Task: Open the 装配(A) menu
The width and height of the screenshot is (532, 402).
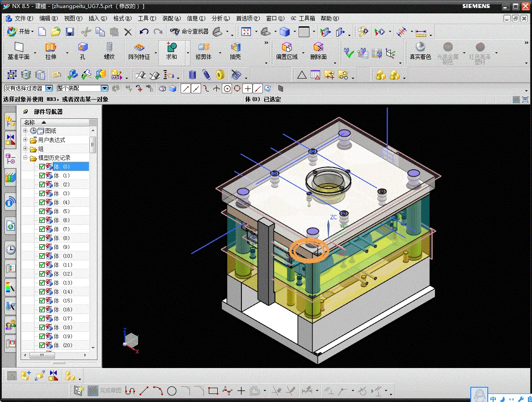Action: [171, 18]
